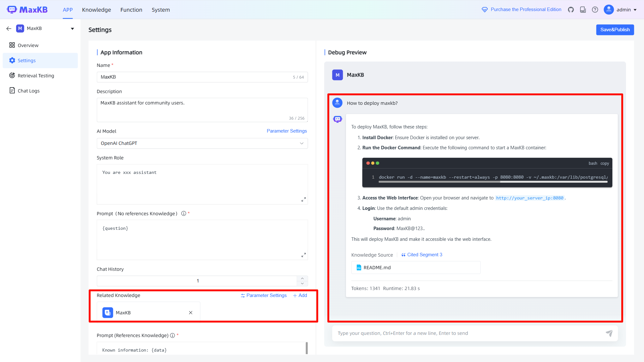Send the chat message with the paper plane icon

point(609,333)
